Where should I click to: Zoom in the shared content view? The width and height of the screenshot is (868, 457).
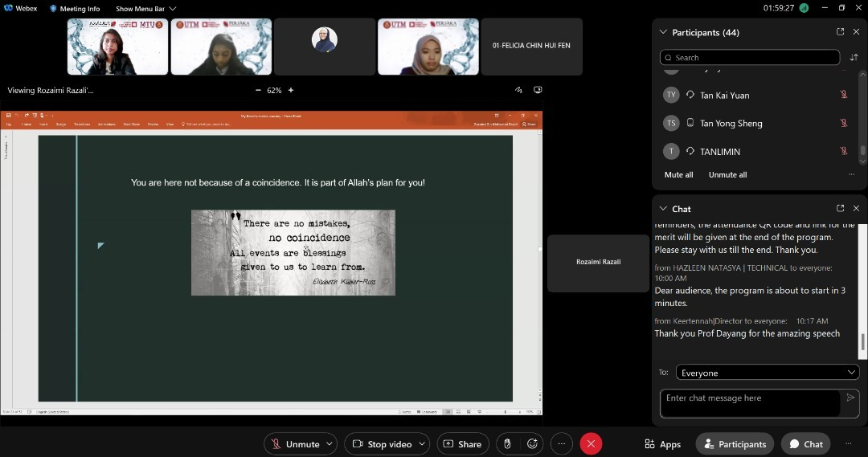[291, 90]
